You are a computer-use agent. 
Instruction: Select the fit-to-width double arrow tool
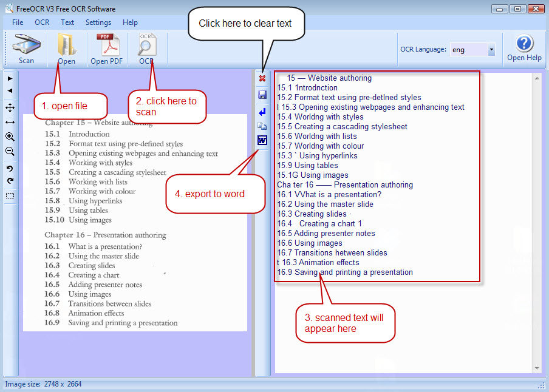click(10, 123)
